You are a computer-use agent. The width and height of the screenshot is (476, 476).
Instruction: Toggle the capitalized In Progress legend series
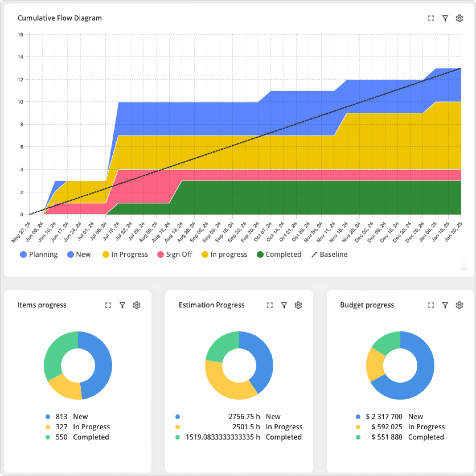click(125, 254)
